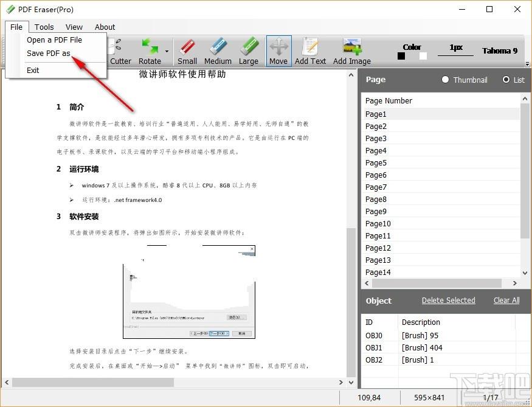Open the View menu
Image resolution: width=532 pixels, height=407 pixels.
pos(74,27)
